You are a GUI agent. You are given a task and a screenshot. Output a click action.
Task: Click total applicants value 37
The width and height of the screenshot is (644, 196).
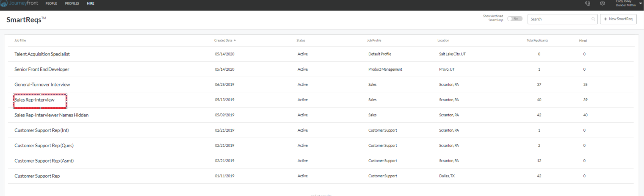click(539, 85)
